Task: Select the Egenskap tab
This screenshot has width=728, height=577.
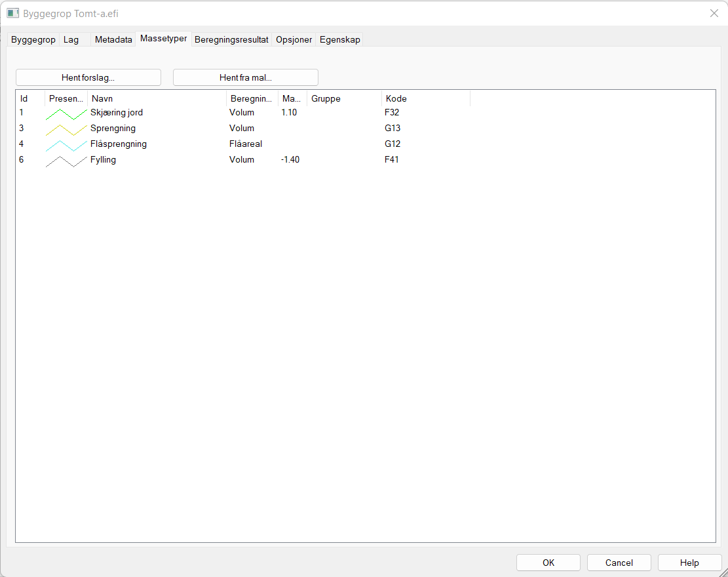Action: [339, 40]
